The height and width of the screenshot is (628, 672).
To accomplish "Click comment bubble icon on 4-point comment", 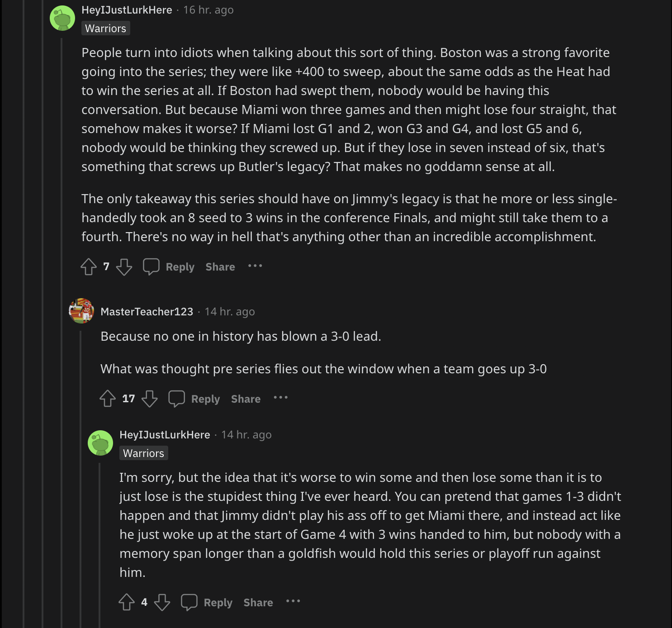I will 189,602.
